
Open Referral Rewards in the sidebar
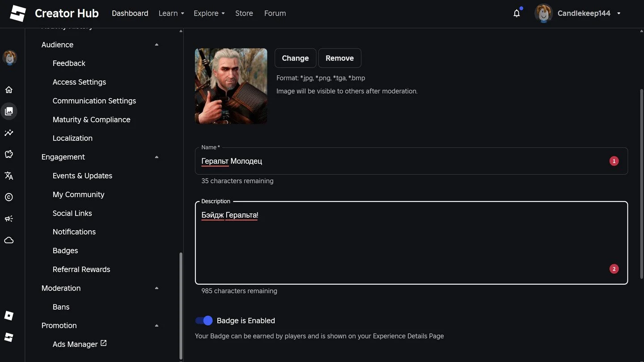pyautogui.click(x=81, y=269)
